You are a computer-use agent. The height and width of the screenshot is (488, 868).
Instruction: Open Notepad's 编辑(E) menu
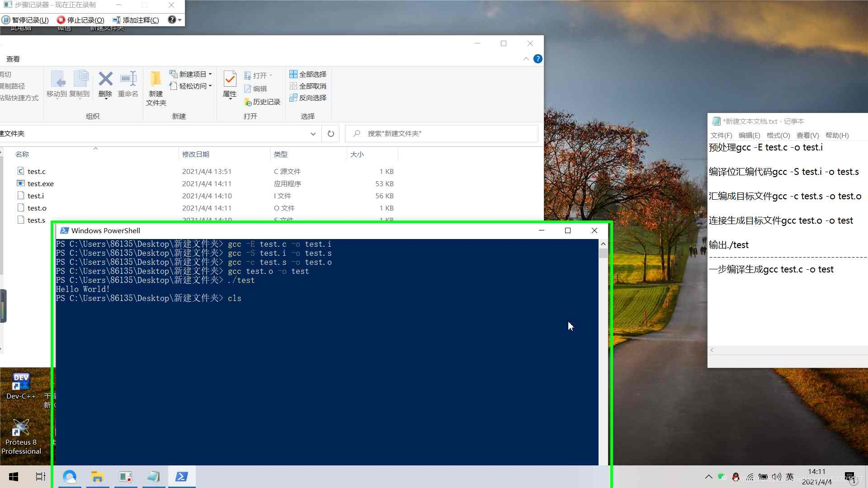tap(749, 135)
